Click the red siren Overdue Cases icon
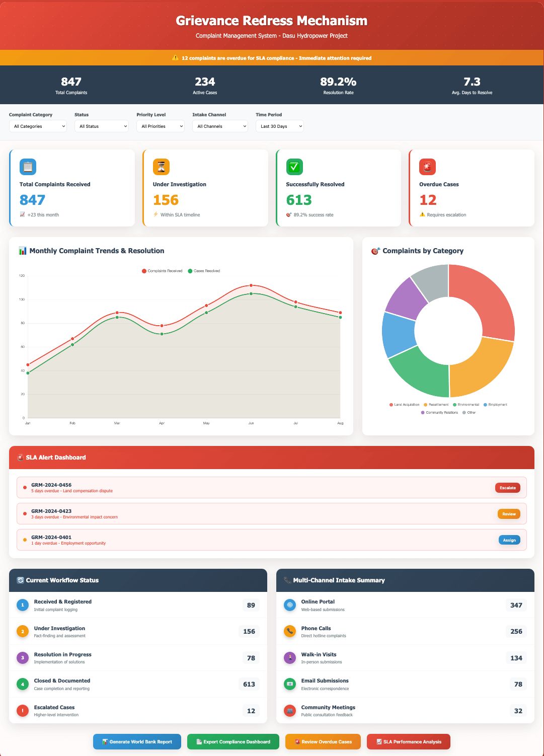This screenshot has height=756, width=544. (x=427, y=167)
